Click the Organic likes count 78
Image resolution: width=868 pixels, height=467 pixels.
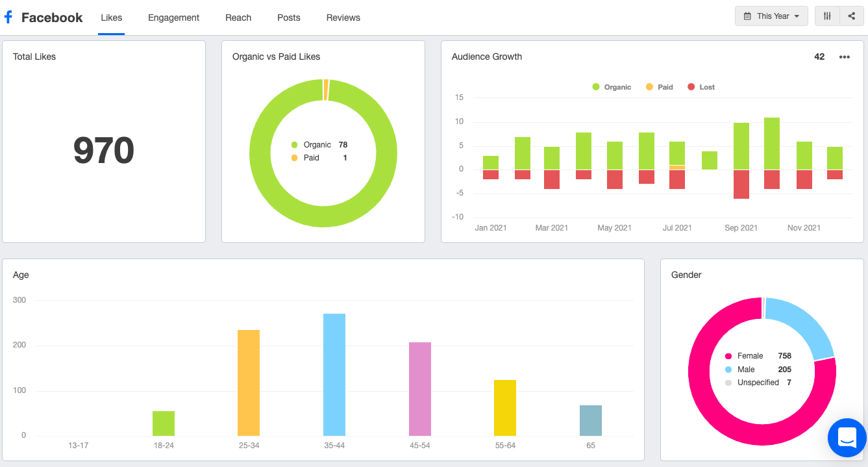343,145
